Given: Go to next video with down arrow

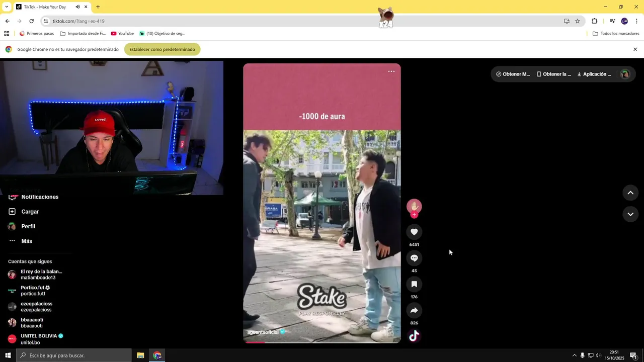Looking at the screenshot, I should [630, 214].
